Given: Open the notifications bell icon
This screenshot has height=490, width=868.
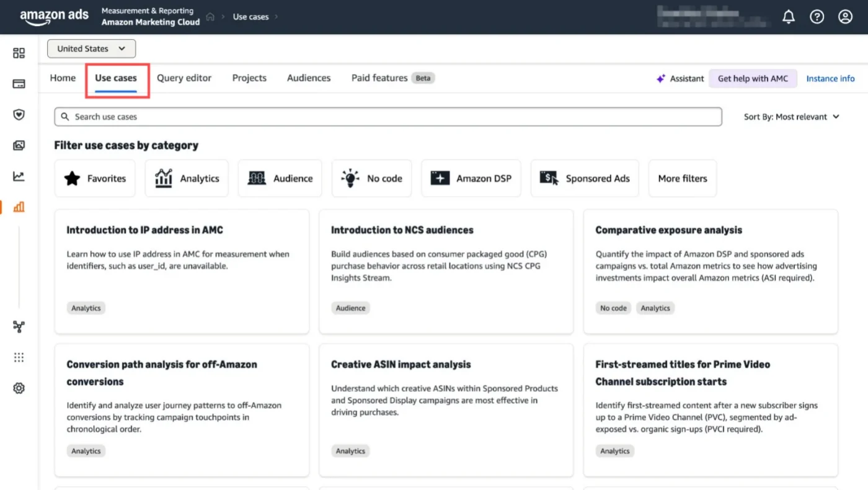Looking at the screenshot, I should point(789,17).
